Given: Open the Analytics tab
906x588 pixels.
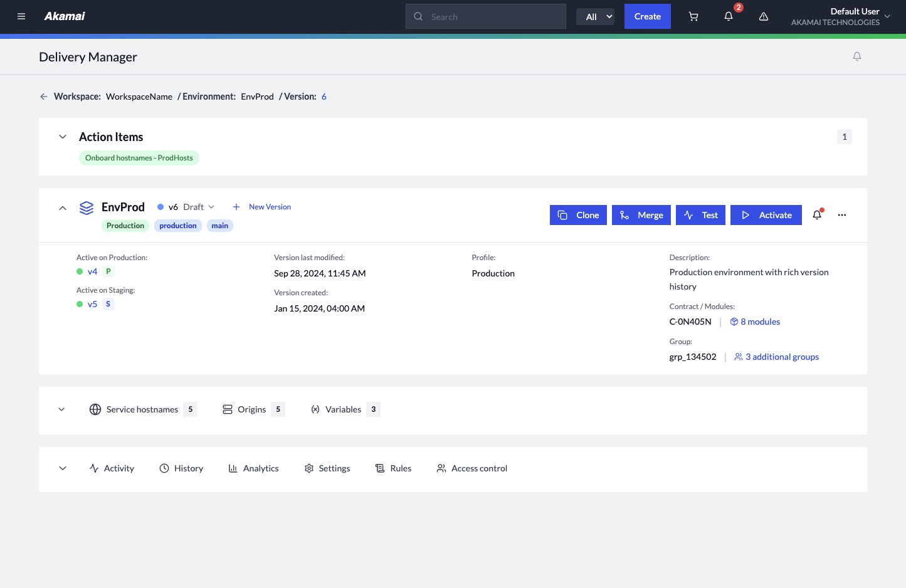Looking at the screenshot, I should coord(253,468).
